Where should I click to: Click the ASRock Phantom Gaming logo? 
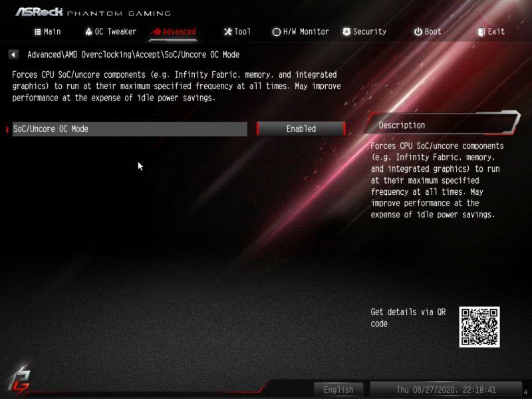93,13
